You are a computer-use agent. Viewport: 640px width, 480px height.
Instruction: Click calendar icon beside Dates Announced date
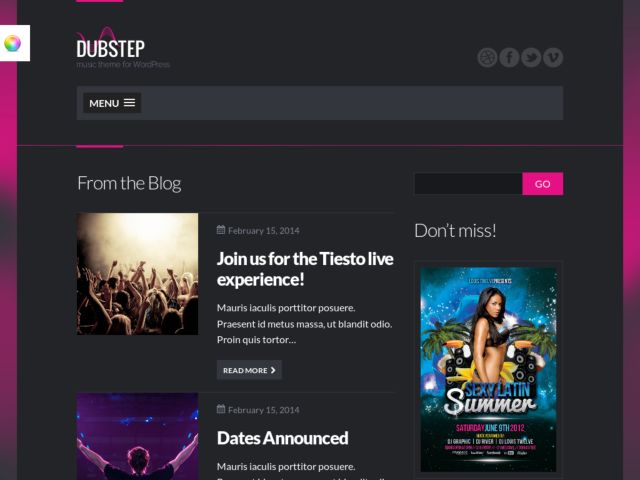[221, 409]
